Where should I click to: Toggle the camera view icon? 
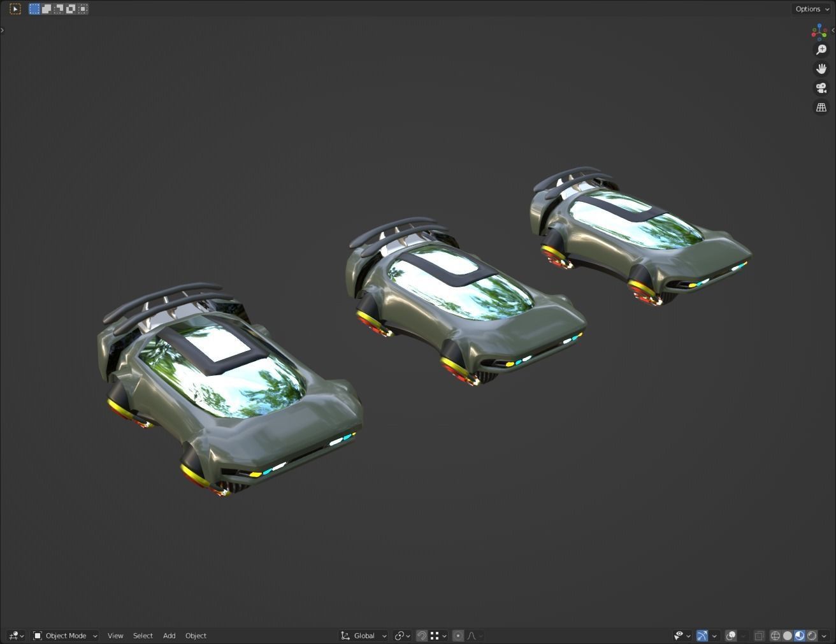[821, 88]
